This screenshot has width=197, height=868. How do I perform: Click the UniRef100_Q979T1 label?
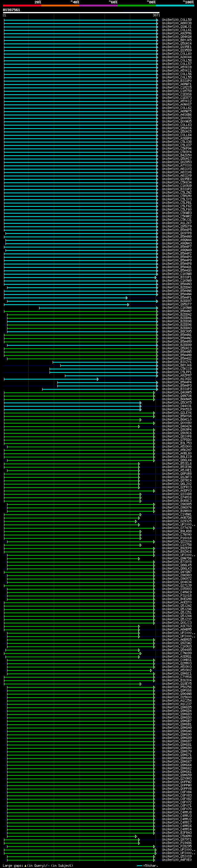[177, 839]
